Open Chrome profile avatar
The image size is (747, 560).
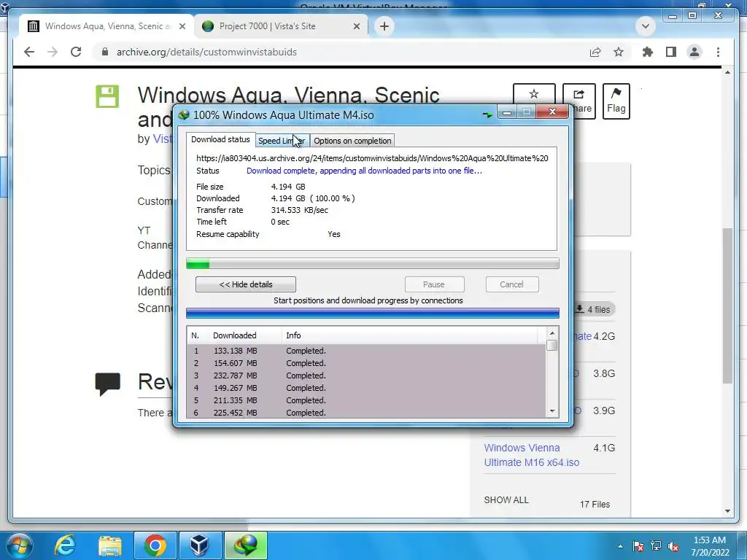(x=694, y=52)
